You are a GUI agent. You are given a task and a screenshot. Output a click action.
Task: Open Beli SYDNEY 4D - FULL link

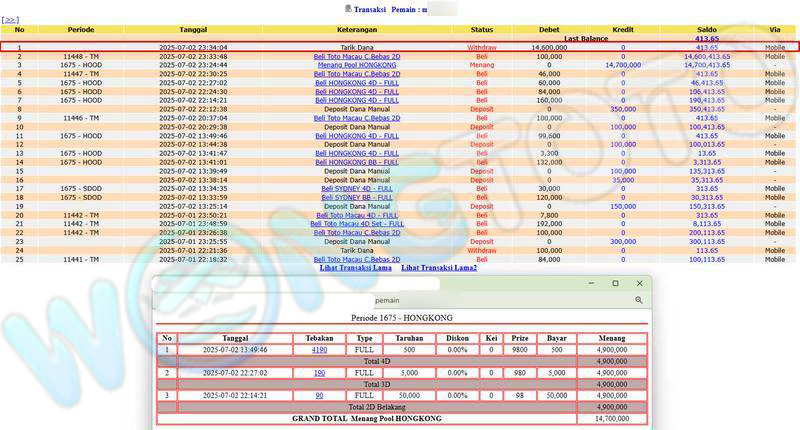click(x=357, y=188)
